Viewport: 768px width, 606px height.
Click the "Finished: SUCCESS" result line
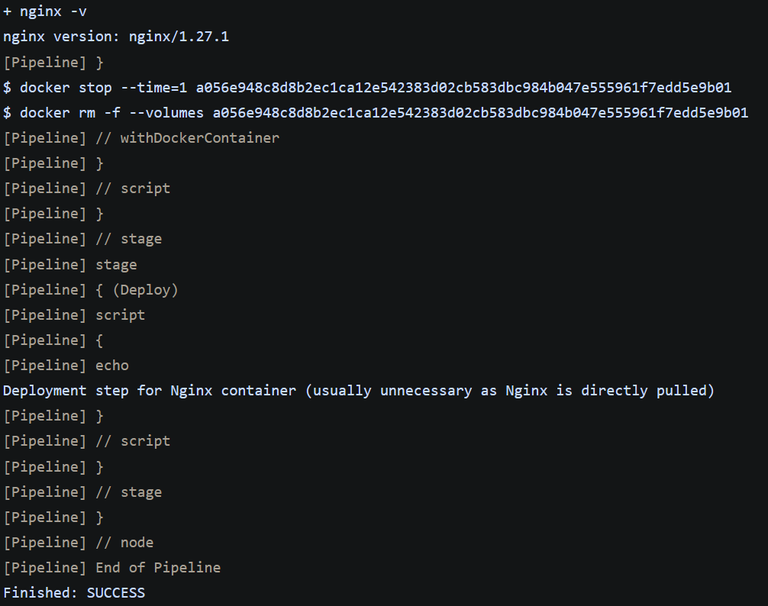click(74, 593)
